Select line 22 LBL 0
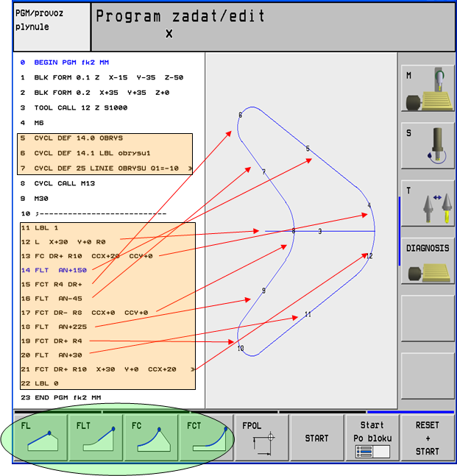This screenshot has height=476, width=457. tap(40, 383)
